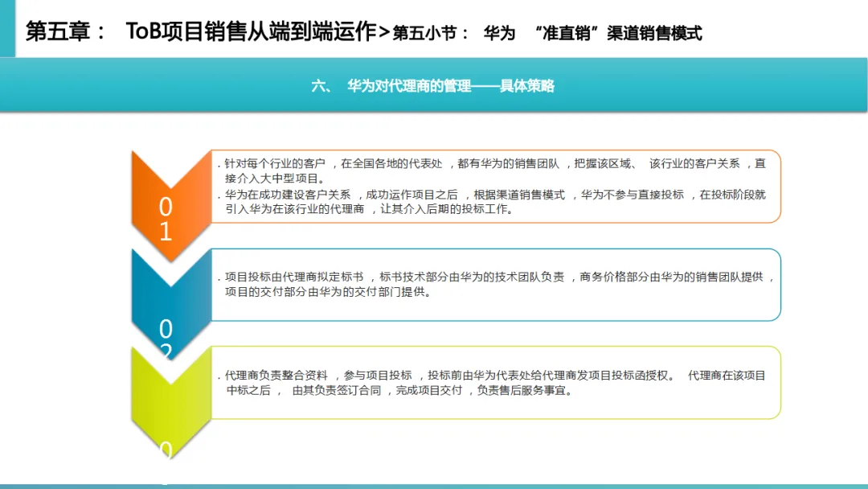Select the blue 02 chevron arrow
The width and height of the screenshot is (868, 489).
coord(171,303)
